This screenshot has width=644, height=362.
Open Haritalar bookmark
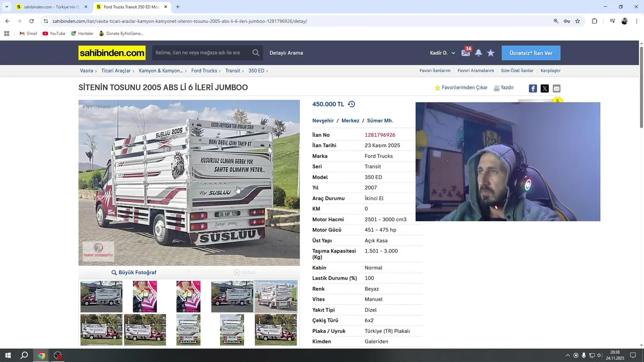[x=82, y=34]
